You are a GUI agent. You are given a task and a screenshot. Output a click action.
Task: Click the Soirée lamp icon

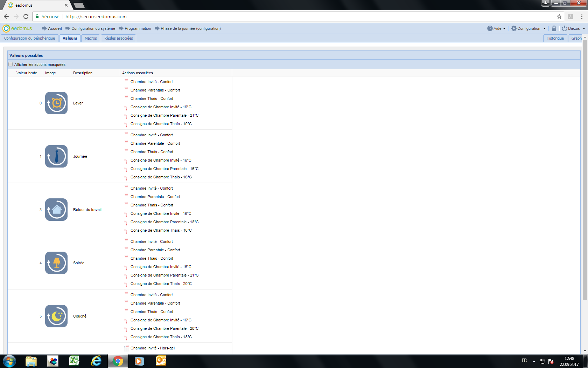coord(56,263)
